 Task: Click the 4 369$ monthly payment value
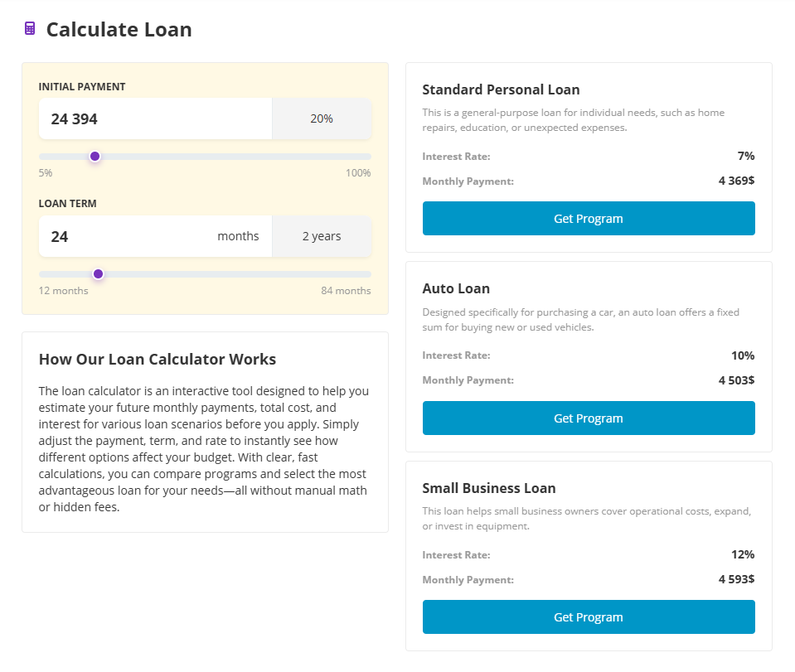[x=736, y=181]
